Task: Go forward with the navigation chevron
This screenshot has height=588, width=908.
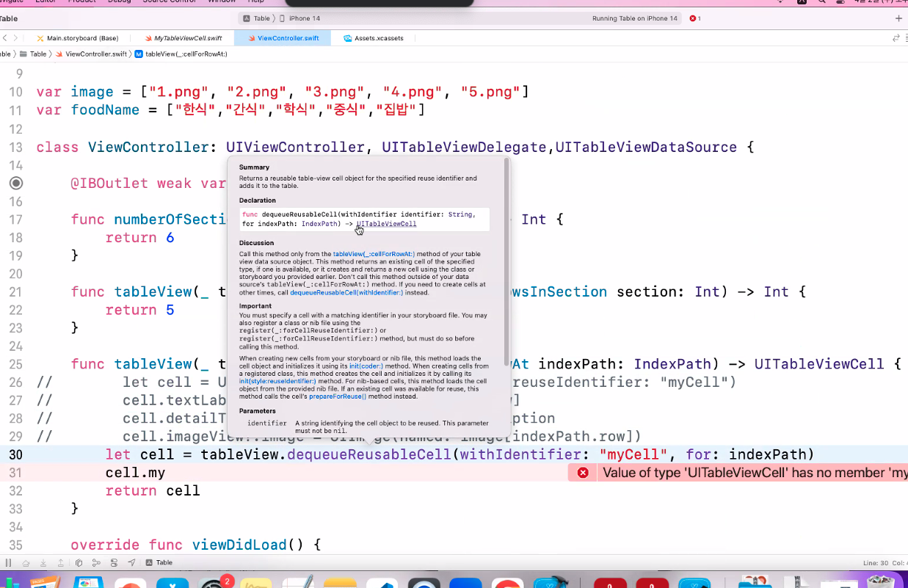Action: (x=15, y=38)
